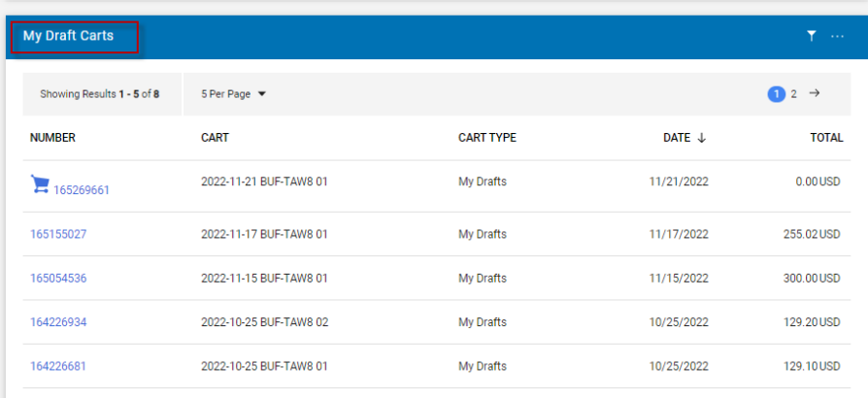Open draft cart number 165054536
Viewport: 868px width, 398px height.
click(x=58, y=279)
